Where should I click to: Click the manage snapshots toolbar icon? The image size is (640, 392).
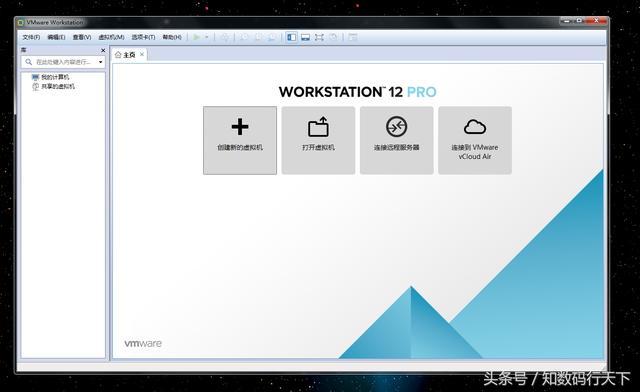point(272,37)
